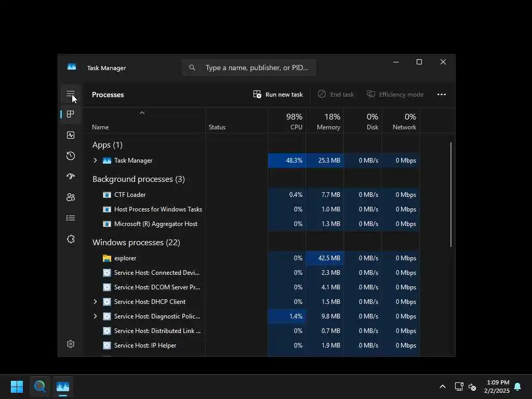Select Service Host: Distributed Link row
The width and height of the screenshot is (532, 399).
coord(251,331)
